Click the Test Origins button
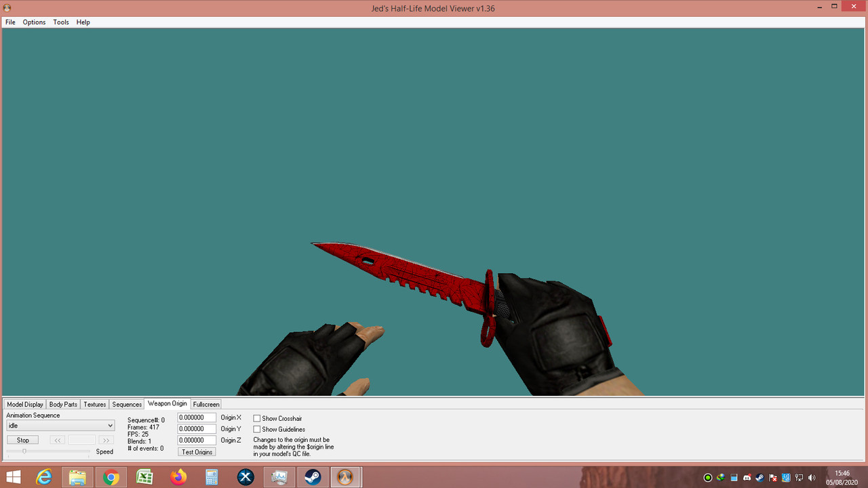 (x=197, y=452)
